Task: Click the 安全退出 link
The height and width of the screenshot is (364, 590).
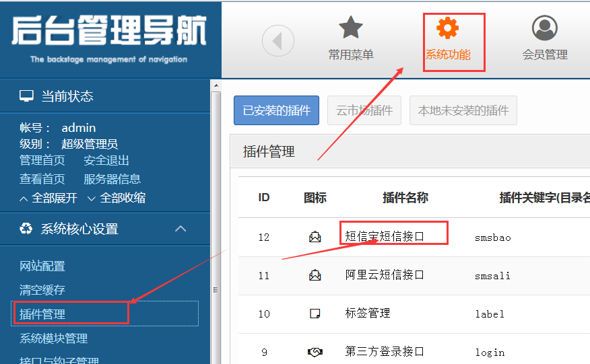Action: coord(106,160)
